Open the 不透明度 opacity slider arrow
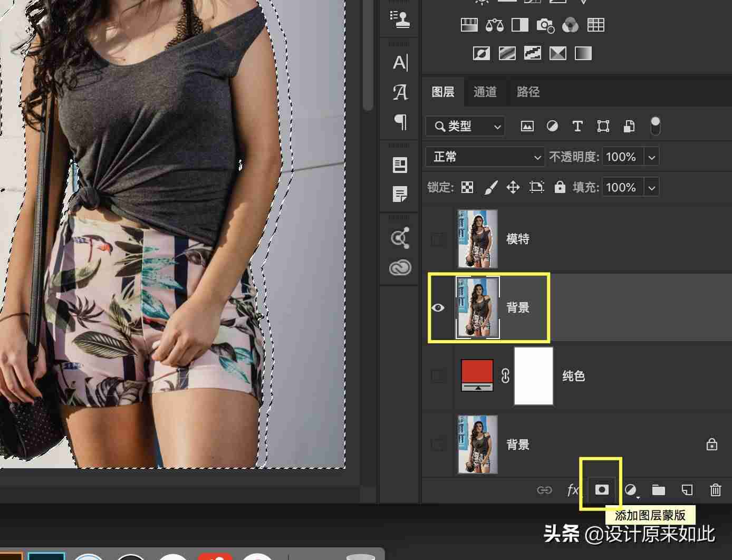The width and height of the screenshot is (732, 560). pos(652,157)
